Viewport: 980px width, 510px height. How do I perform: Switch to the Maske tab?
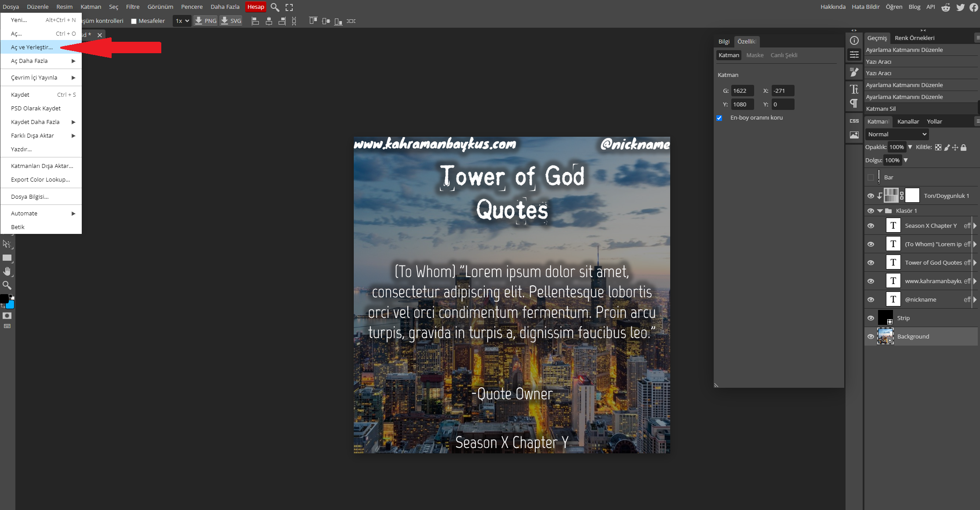tap(755, 55)
